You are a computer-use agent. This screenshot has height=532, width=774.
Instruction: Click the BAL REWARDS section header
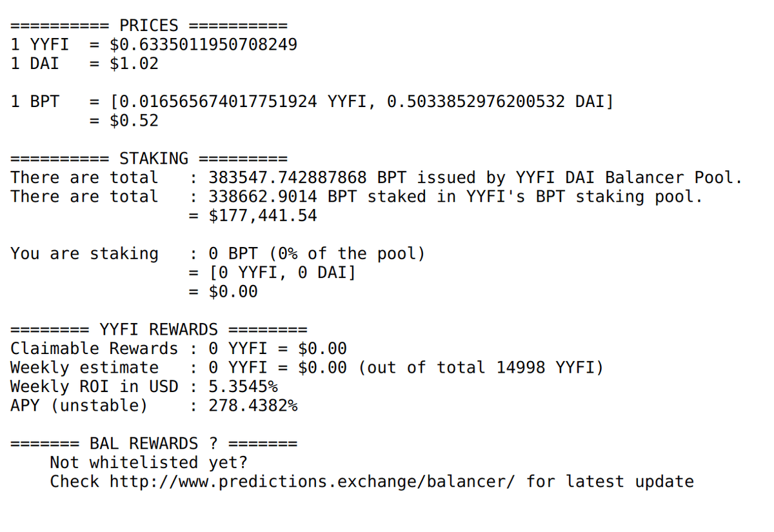coord(154,444)
